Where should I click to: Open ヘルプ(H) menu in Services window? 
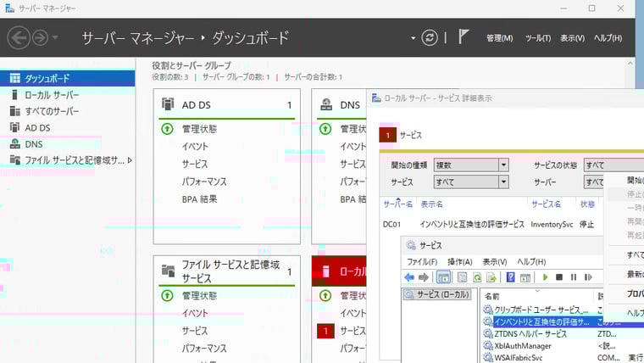pyautogui.click(x=531, y=262)
